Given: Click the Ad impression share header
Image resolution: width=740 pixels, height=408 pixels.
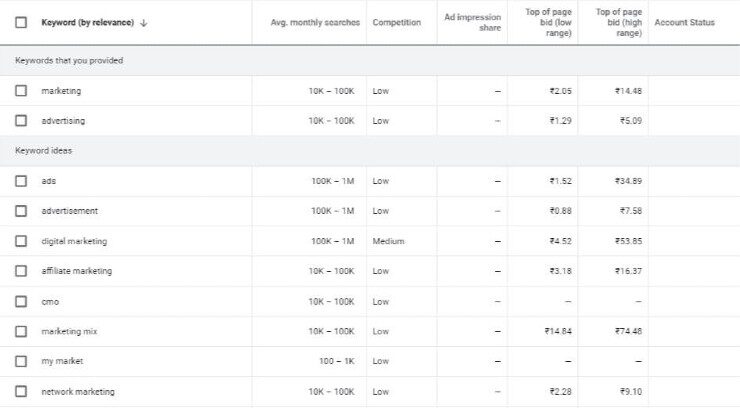Looking at the screenshot, I should (472, 22).
